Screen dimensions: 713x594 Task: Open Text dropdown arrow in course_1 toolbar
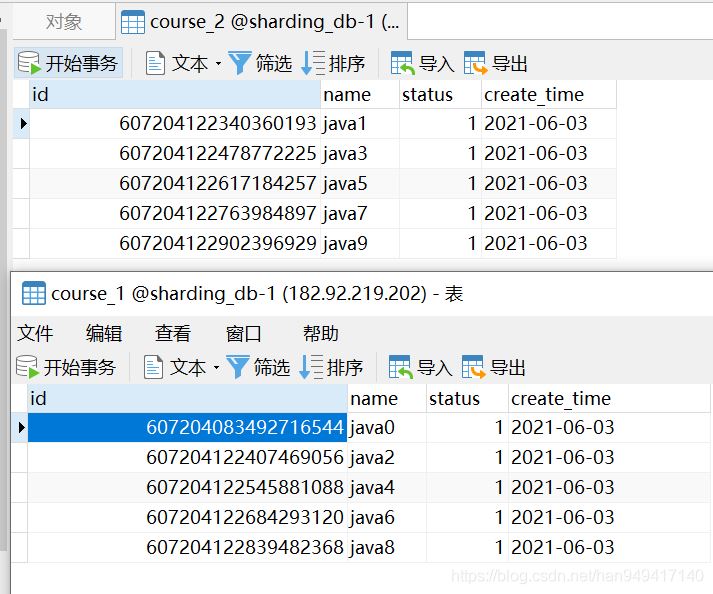(216, 367)
